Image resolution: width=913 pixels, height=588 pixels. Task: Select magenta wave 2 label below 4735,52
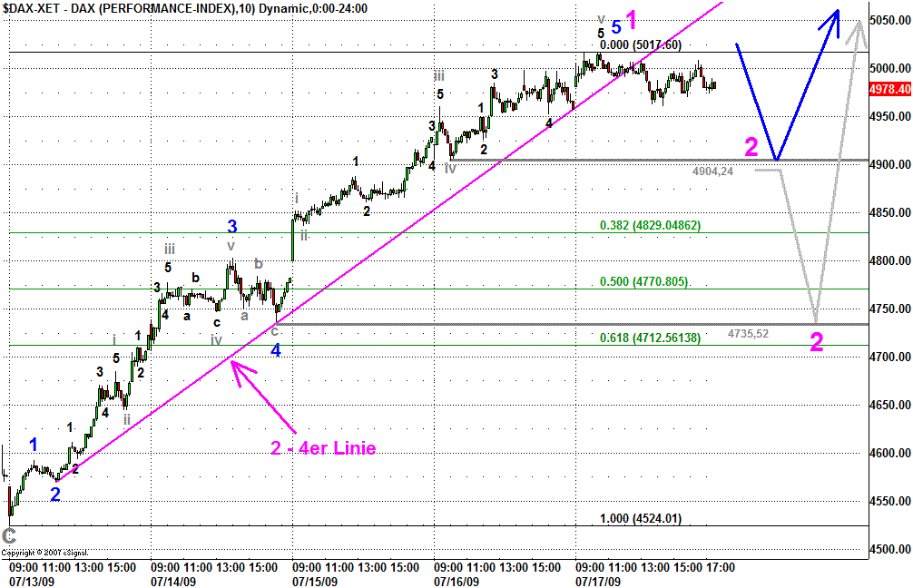click(x=817, y=343)
